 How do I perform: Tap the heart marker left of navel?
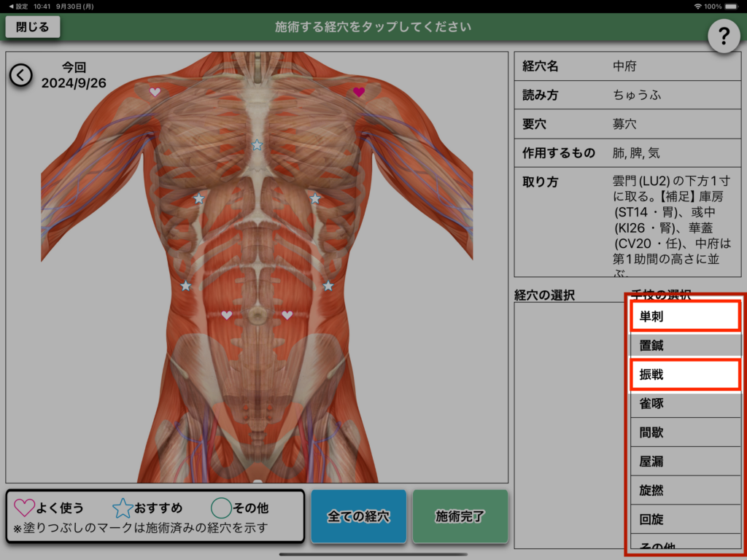227,315
